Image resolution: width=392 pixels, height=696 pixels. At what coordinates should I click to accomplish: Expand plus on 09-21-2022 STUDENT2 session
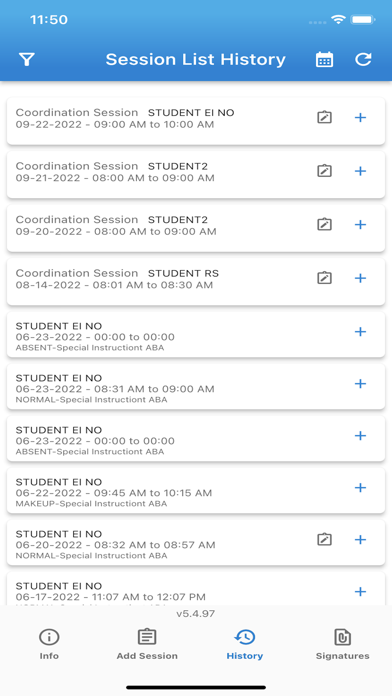(x=360, y=171)
